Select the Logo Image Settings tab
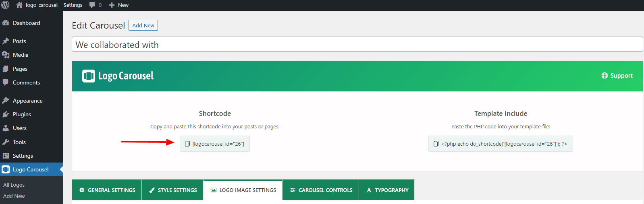The width and height of the screenshot is (644, 204). click(243, 190)
